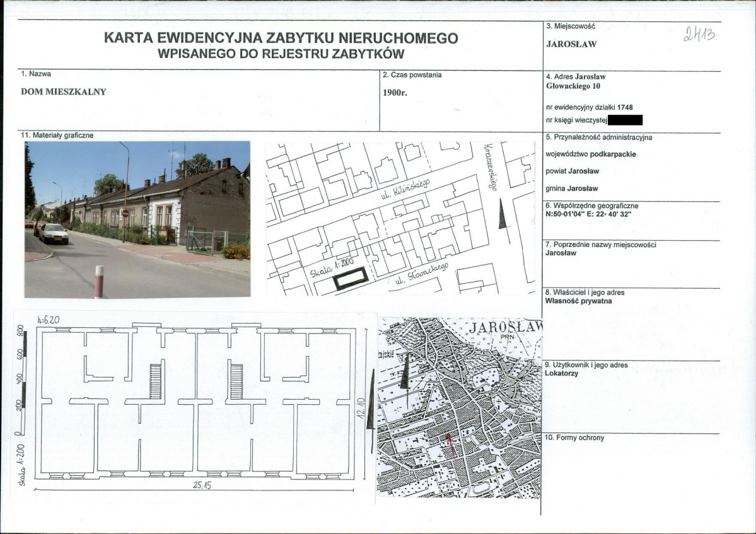Viewport: 756px width, 534px height.
Task: Click the street photograph of the house
Action: click(137, 219)
